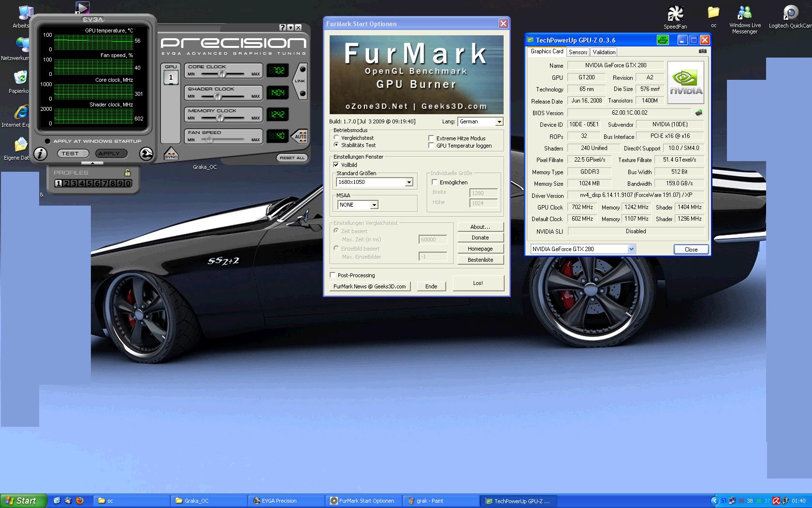This screenshot has width=812, height=508.
Task: Toggle the AUTO fan speed button
Action: pos(300,136)
